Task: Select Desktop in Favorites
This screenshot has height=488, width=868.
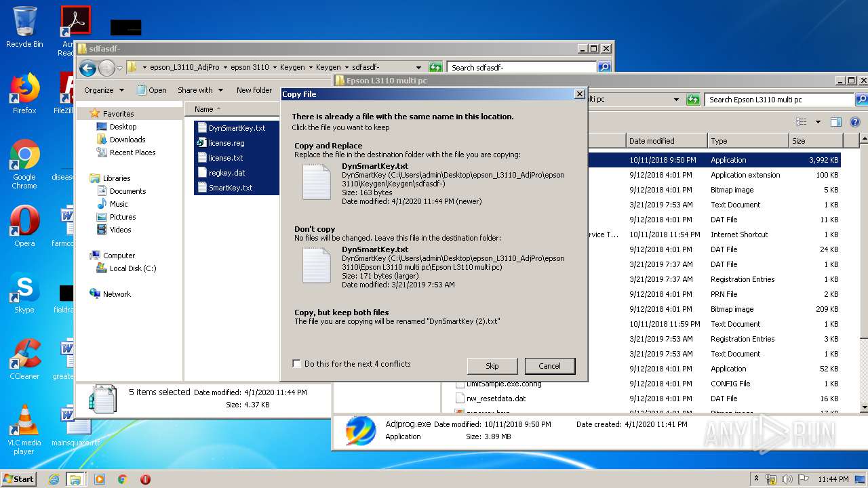Action: click(123, 127)
